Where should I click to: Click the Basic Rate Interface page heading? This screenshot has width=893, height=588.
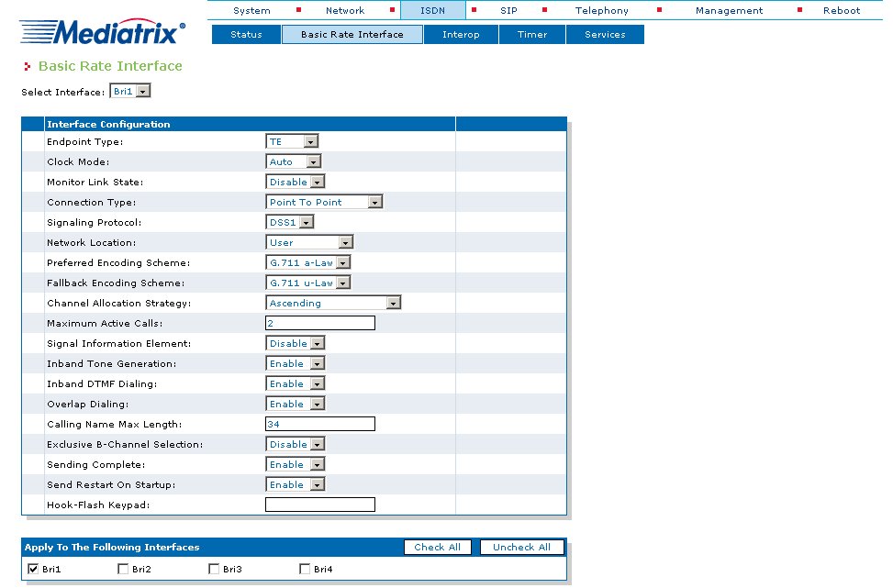coord(110,66)
